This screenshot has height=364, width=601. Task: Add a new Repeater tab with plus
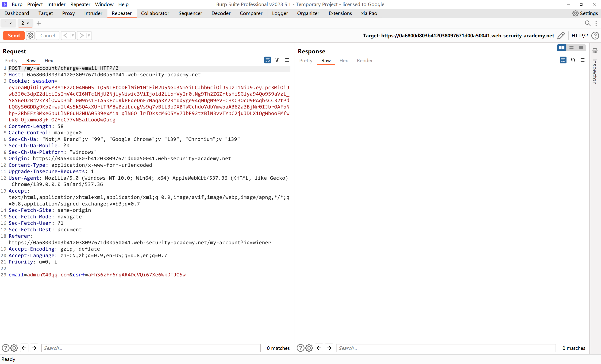pyautogui.click(x=39, y=23)
